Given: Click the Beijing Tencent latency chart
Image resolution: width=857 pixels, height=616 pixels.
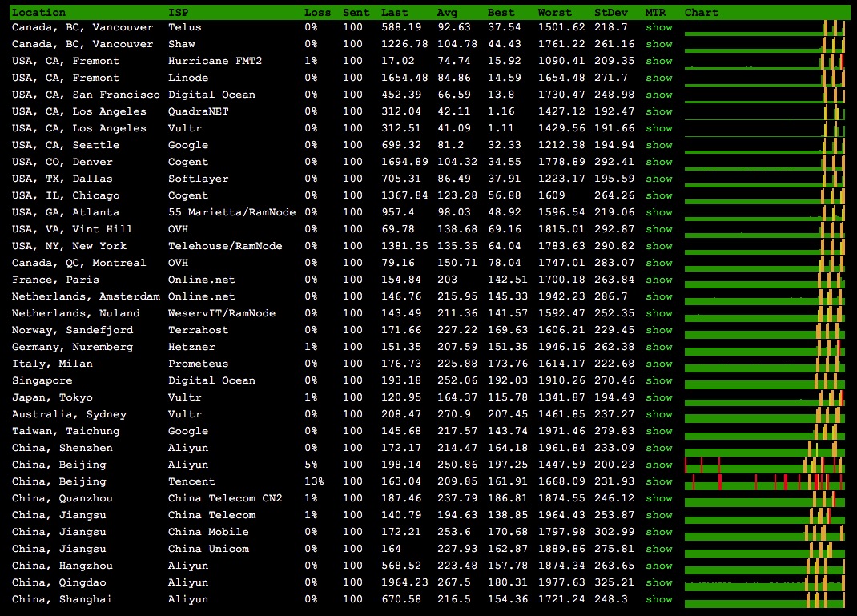Looking at the screenshot, I should pyautogui.click(x=765, y=481).
